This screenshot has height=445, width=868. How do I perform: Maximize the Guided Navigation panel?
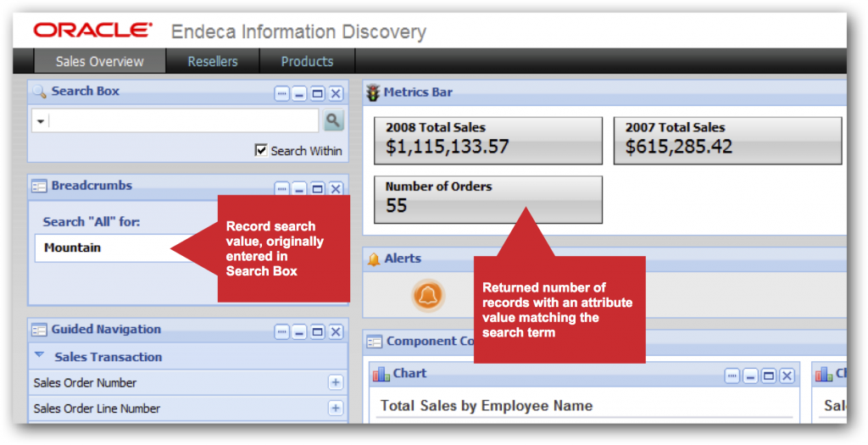[x=317, y=331]
